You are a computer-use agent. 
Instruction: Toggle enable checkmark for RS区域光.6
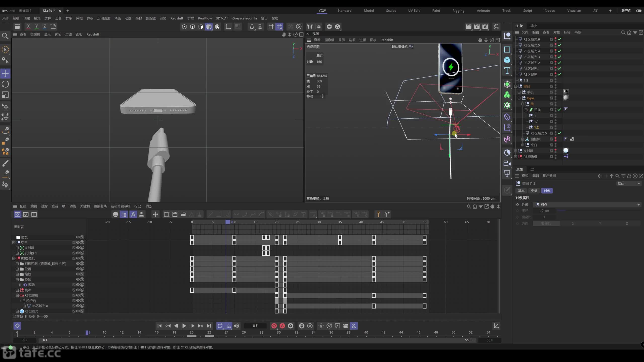pos(559,39)
